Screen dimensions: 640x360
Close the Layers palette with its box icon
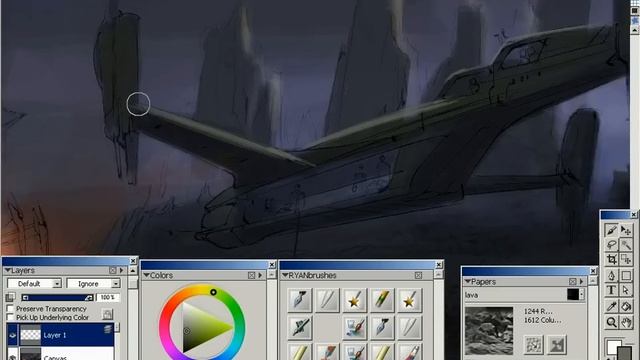click(x=113, y=270)
